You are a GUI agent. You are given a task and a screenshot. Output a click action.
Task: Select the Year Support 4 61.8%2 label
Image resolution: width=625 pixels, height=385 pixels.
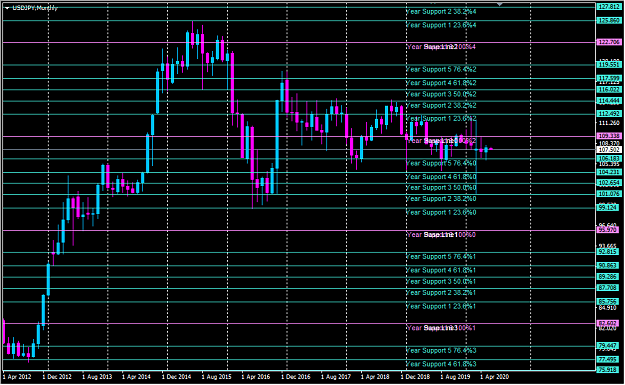pos(441,83)
